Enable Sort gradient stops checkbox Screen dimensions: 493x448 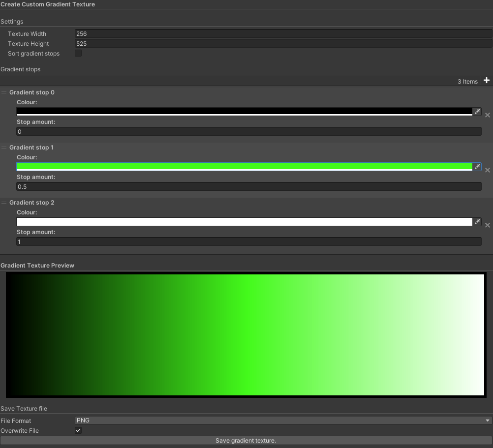(78, 54)
